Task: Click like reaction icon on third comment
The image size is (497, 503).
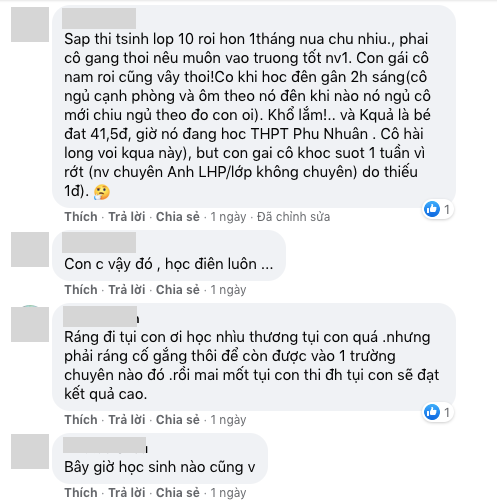Action: 432,412
